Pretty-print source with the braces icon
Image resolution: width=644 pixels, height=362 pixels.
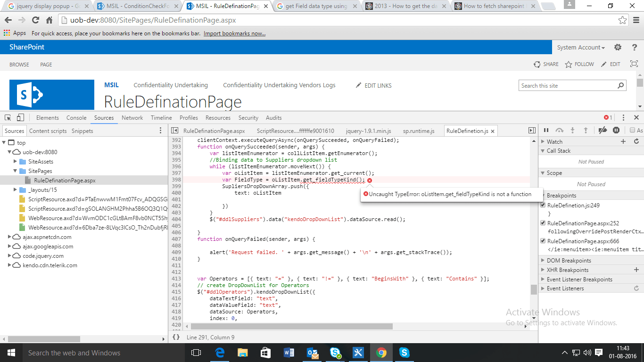[x=175, y=337]
